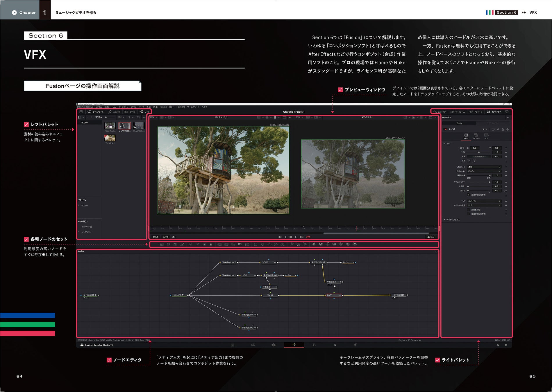Add a Shape 3D node from the toolbar
The height and width of the screenshot is (392, 552).
point(321,244)
